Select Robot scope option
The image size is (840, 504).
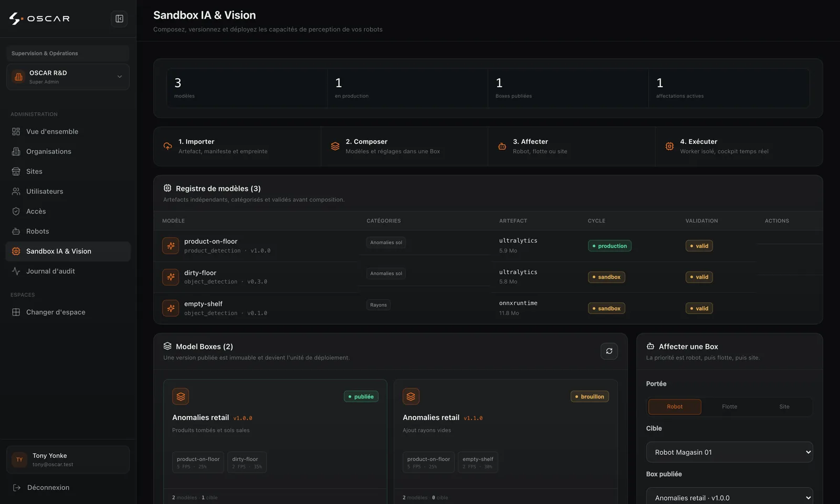[x=675, y=407]
